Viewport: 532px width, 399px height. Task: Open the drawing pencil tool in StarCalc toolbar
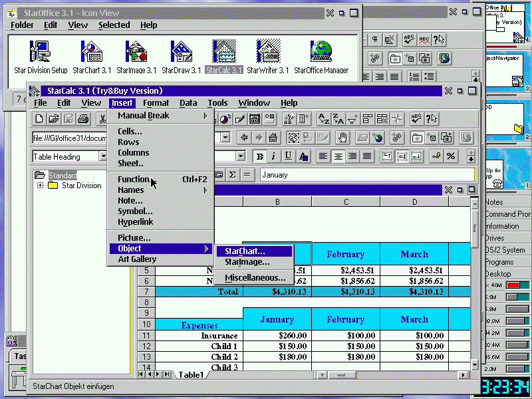tap(240, 119)
